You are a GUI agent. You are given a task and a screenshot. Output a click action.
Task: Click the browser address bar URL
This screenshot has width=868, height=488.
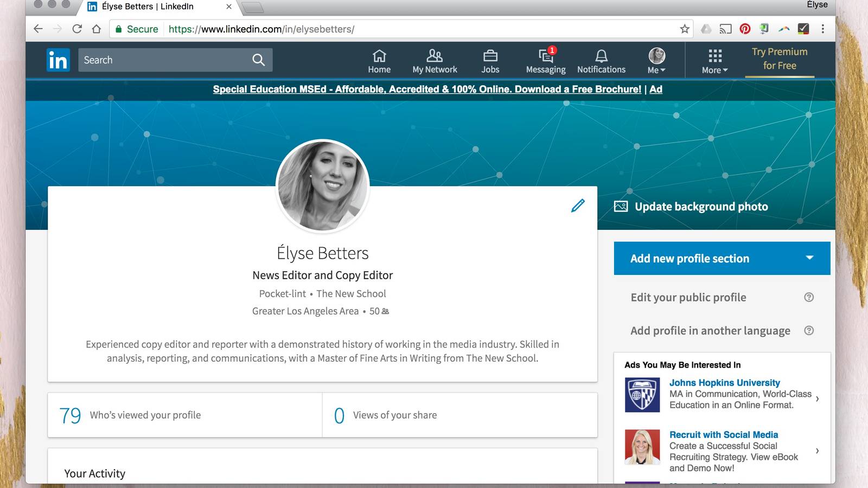click(261, 29)
